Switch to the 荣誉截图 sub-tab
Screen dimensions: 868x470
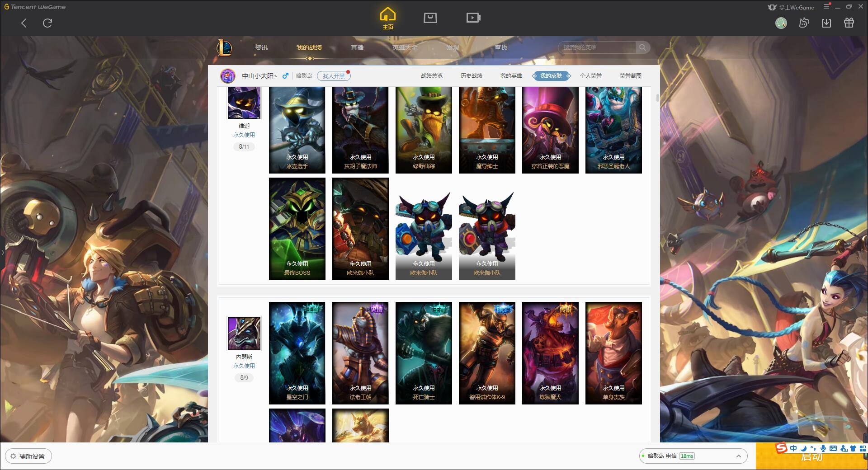(631, 76)
